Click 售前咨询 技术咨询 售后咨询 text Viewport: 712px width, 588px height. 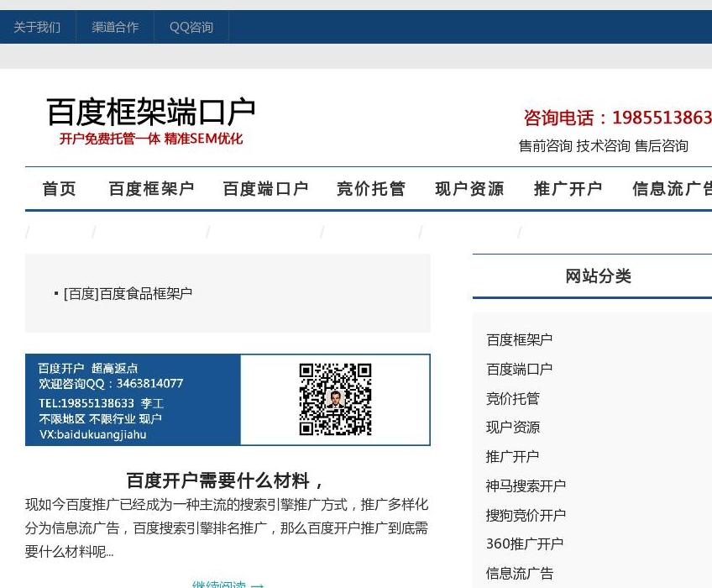(604, 146)
